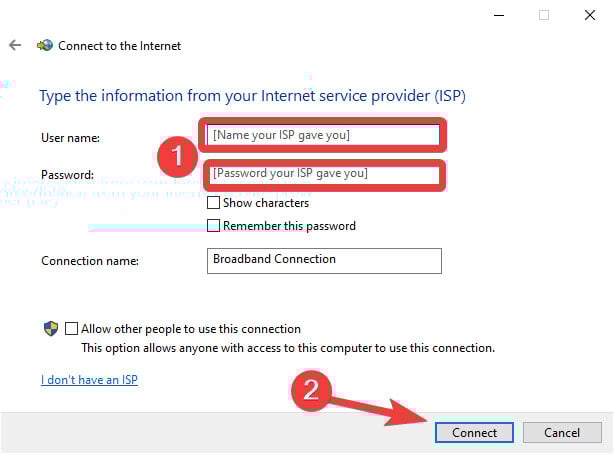
Task: Click into the Password input field
Action: 323,174
